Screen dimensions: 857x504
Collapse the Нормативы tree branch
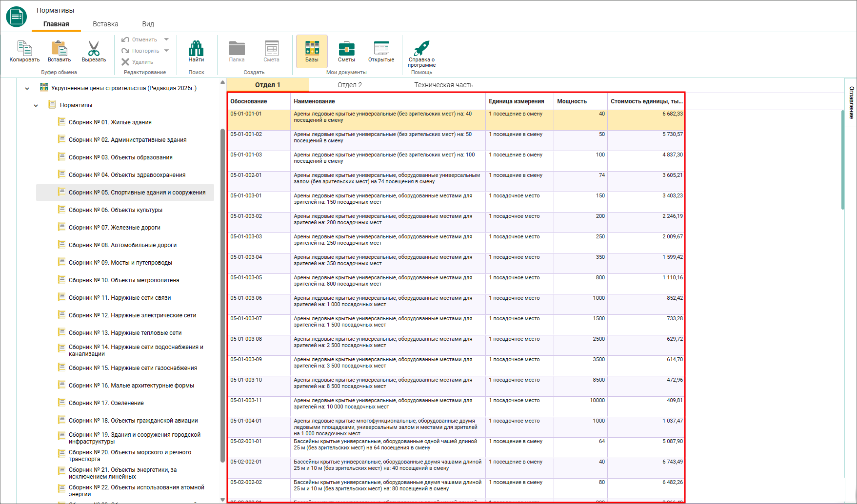click(x=36, y=105)
